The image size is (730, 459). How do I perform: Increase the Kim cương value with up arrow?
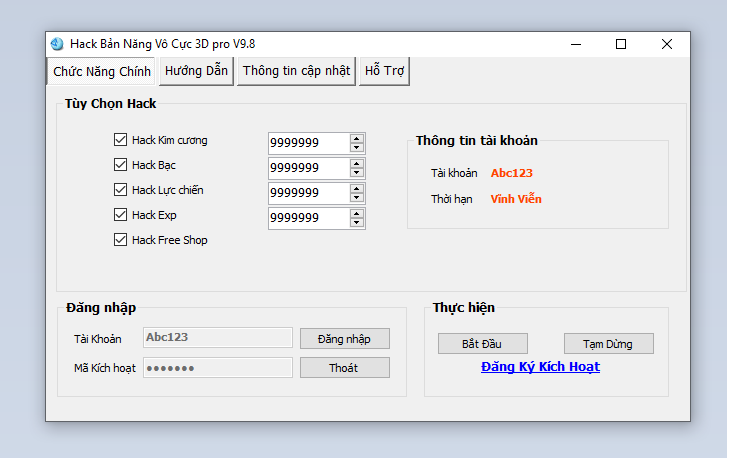357,137
